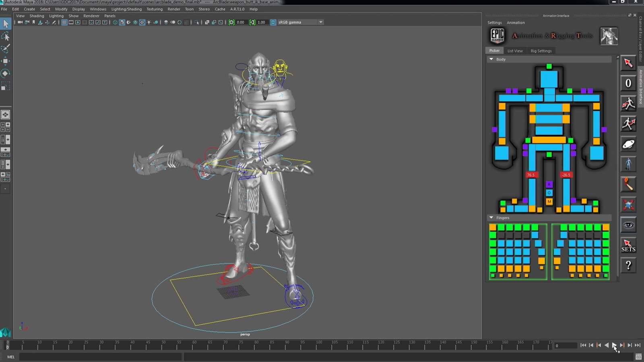Collapse the Body picker section
Viewport: 644px width, 362px height.
(x=491, y=59)
